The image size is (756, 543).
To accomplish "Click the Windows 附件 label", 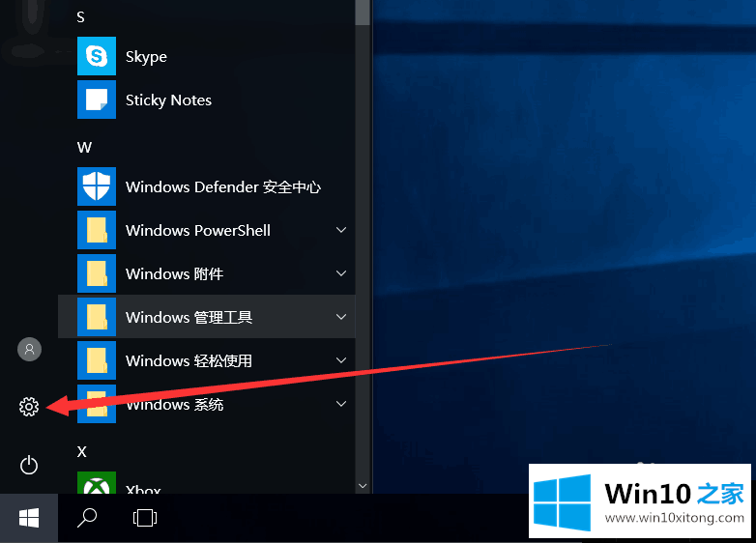I will point(174,273).
